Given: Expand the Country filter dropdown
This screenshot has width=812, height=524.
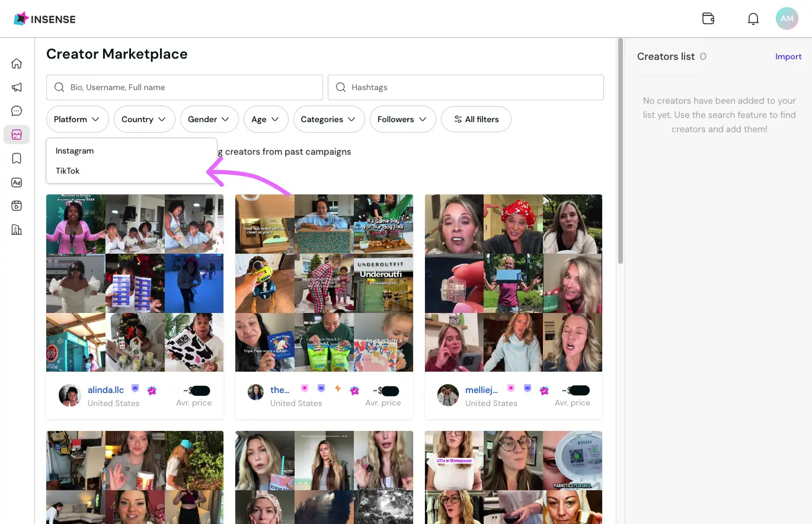Looking at the screenshot, I should tap(144, 119).
